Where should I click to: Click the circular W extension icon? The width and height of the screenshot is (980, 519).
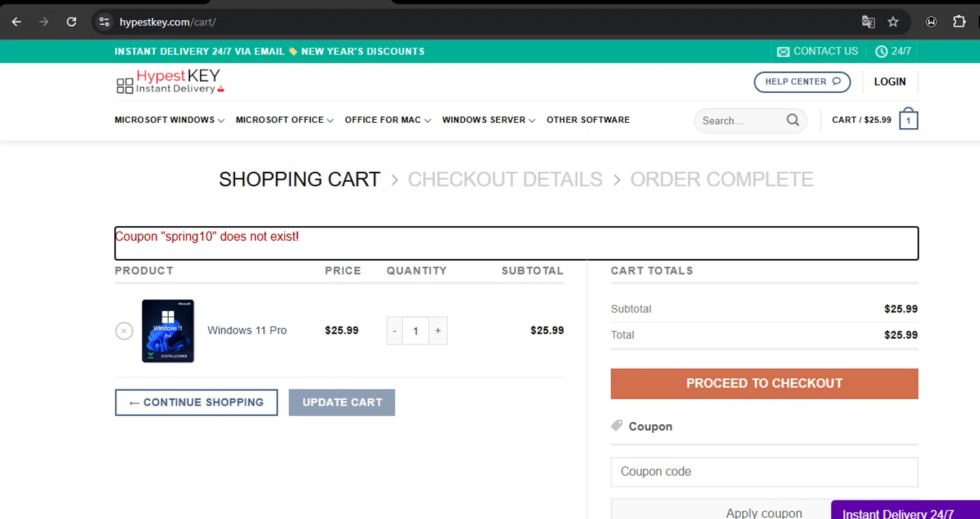(932, 22)
